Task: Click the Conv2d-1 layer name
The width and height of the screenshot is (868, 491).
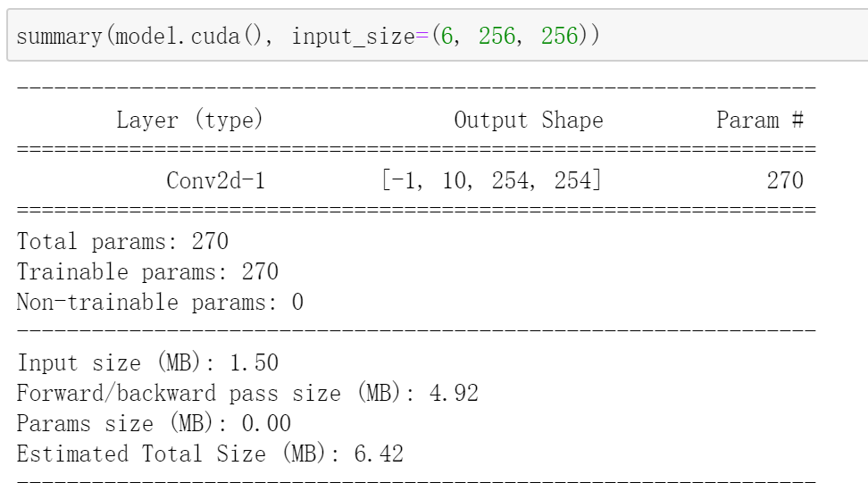Action: 216,180
